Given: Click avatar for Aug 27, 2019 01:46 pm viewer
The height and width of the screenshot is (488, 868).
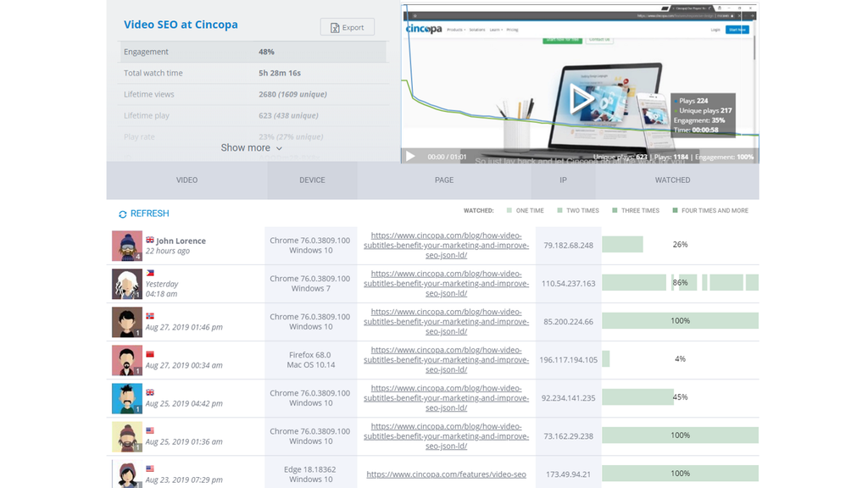Looking at the screenshot, I should (127, 322).
